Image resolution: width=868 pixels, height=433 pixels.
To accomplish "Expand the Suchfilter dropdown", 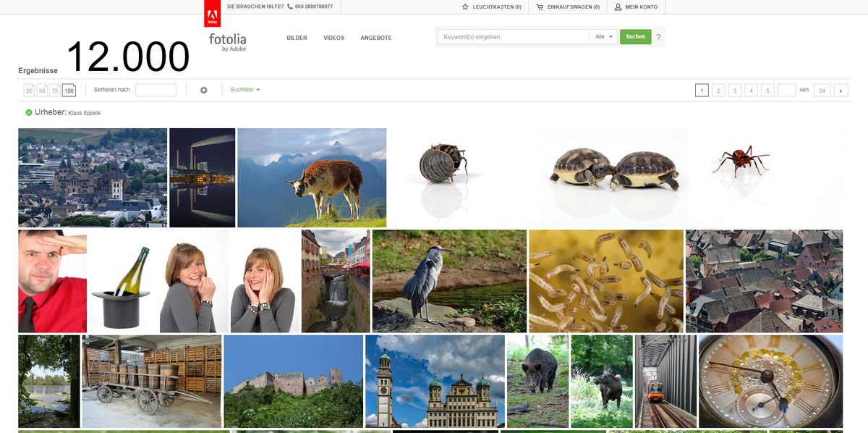I will pos(245,91).
